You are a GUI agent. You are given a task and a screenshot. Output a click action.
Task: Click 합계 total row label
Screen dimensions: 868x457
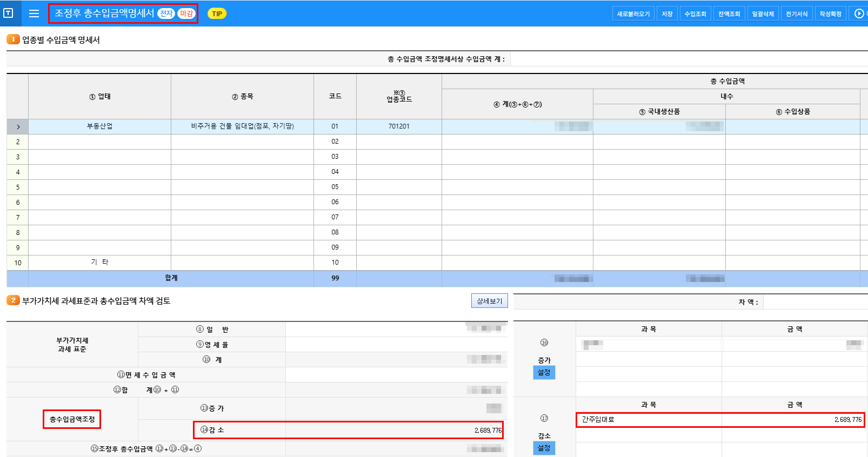click(x=171, y=278)
